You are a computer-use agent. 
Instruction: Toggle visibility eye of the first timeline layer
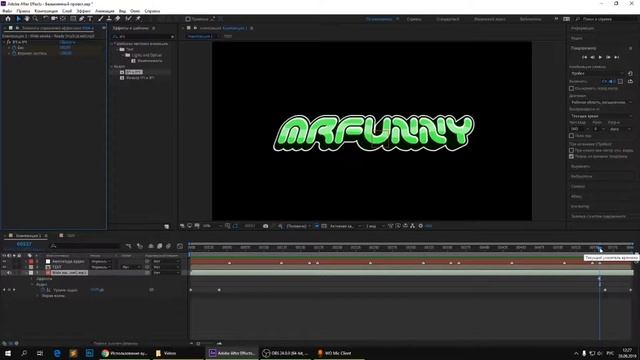click(x=4, y=261)
